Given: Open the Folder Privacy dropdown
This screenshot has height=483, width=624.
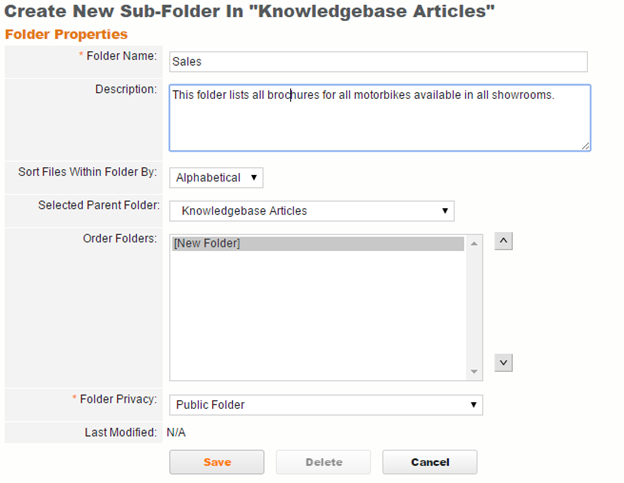Looking at the screenshot, I should point(326,405).
